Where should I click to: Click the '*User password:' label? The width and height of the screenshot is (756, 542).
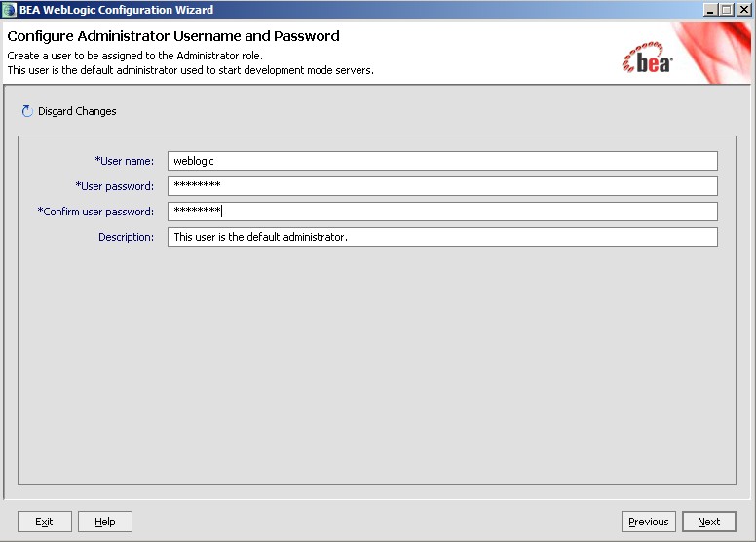pyautogui.click(x=115, y=186)
